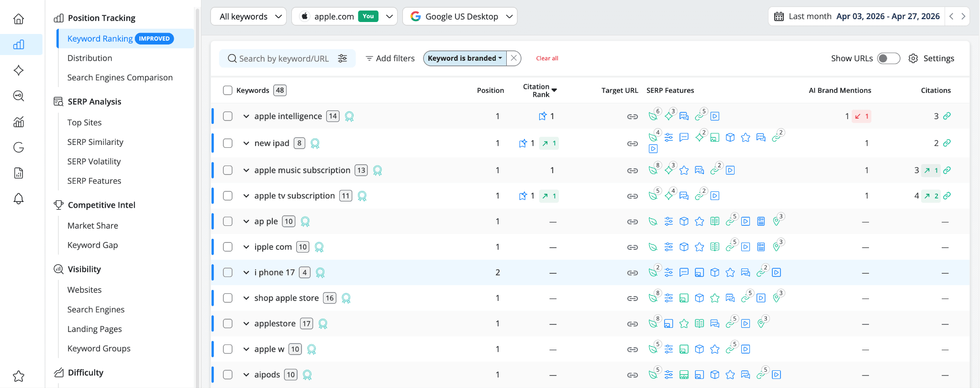This screenshot has width=980, height=388.
Task: Open SERP Volatility in sidebar
Action: 94,162
